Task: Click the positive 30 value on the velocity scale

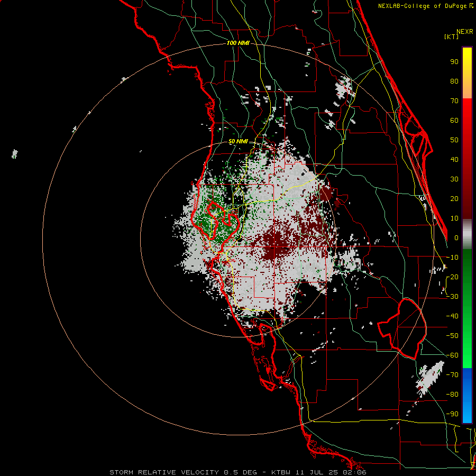Action: coord(454,179)
